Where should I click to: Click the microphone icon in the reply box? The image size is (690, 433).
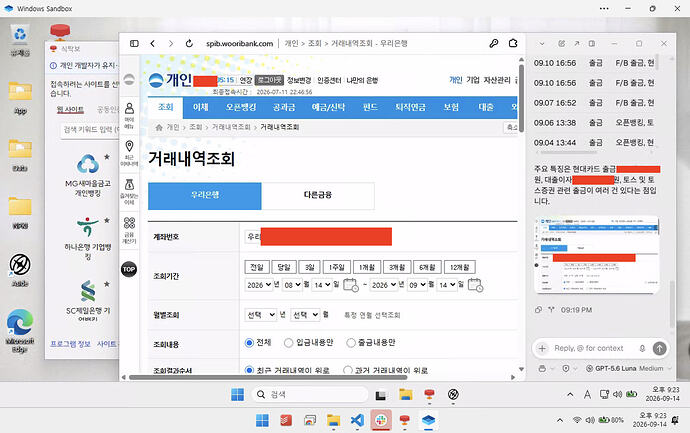pyautogui.click(x=642, y=348)
